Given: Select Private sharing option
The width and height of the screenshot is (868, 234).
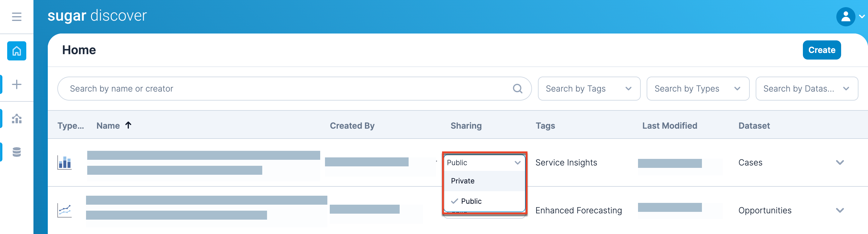Looking at the screenshot, I should pyautogui.click(x=463, y=181).
